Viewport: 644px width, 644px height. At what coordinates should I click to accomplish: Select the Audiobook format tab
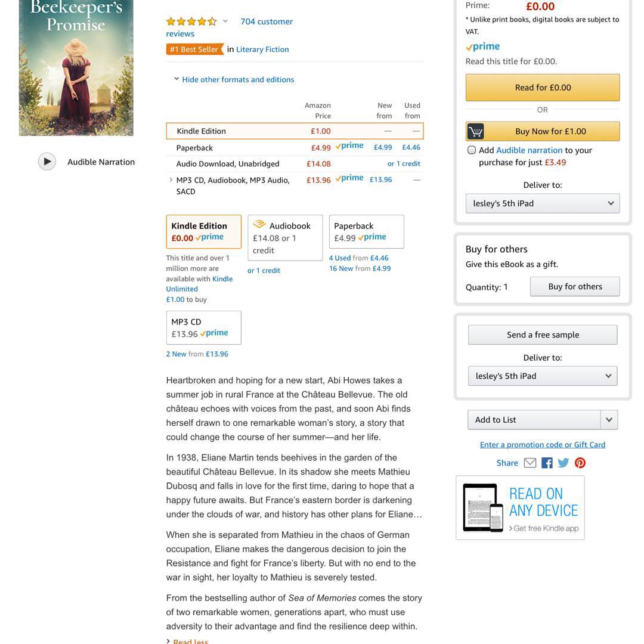click(x=285, y=238)
